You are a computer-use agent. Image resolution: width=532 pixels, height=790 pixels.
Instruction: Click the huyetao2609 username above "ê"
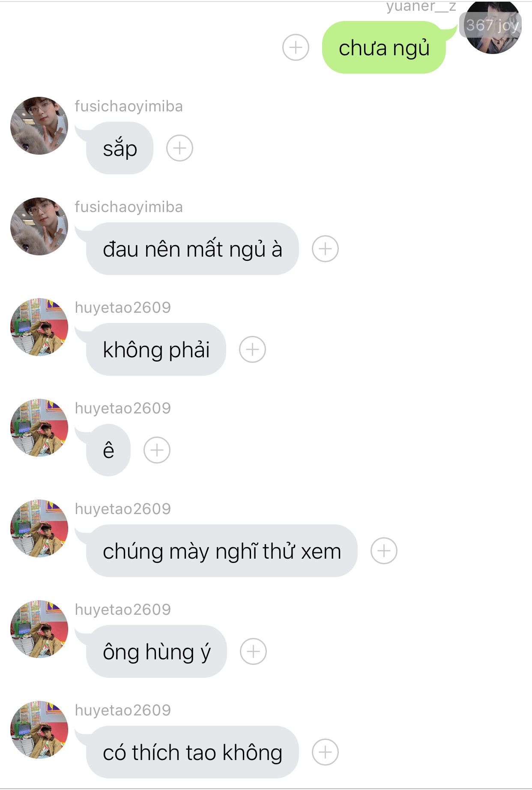[123, 408]
